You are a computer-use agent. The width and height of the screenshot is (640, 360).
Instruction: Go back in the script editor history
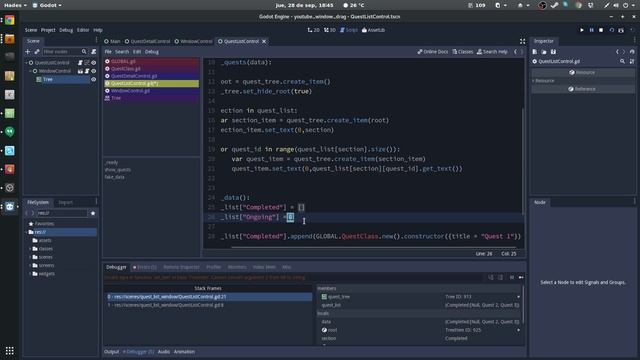click(x=515, y=52)
